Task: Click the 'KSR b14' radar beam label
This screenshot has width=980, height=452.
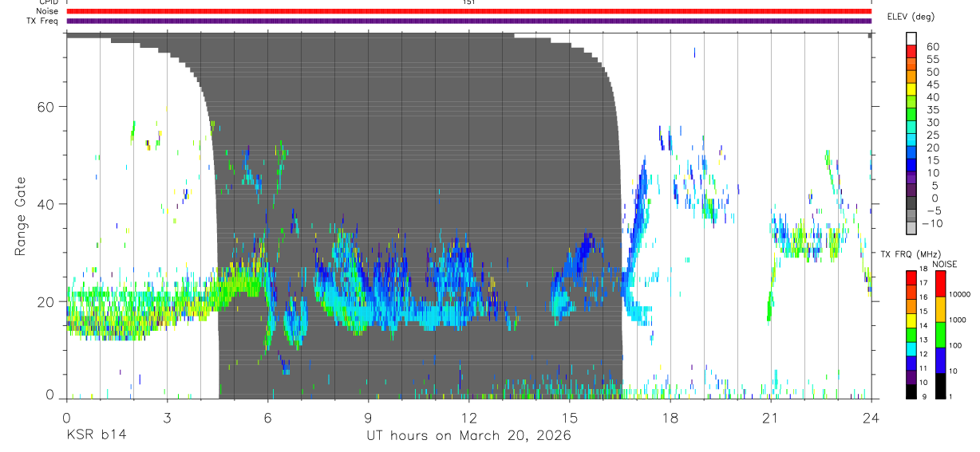Action: pyautogui.click(x=96, y=436)
